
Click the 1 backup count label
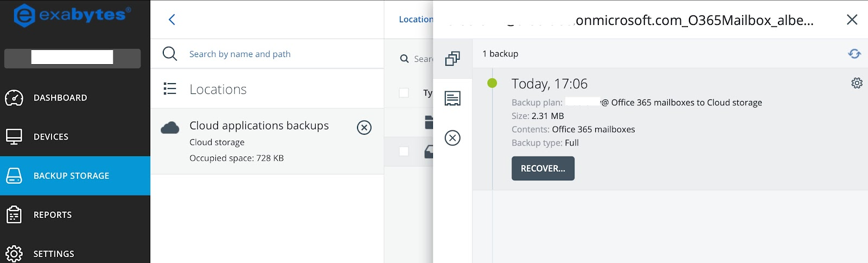[500, 54]
